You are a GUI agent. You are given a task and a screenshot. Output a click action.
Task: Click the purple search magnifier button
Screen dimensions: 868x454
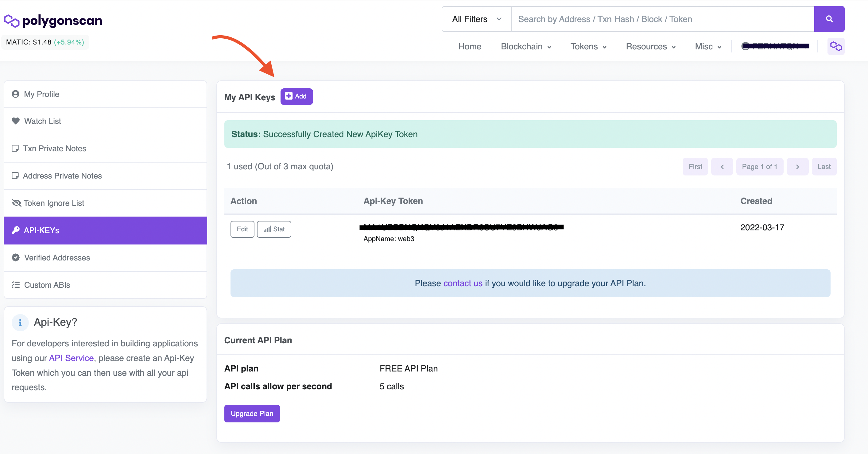click(829, 19)
